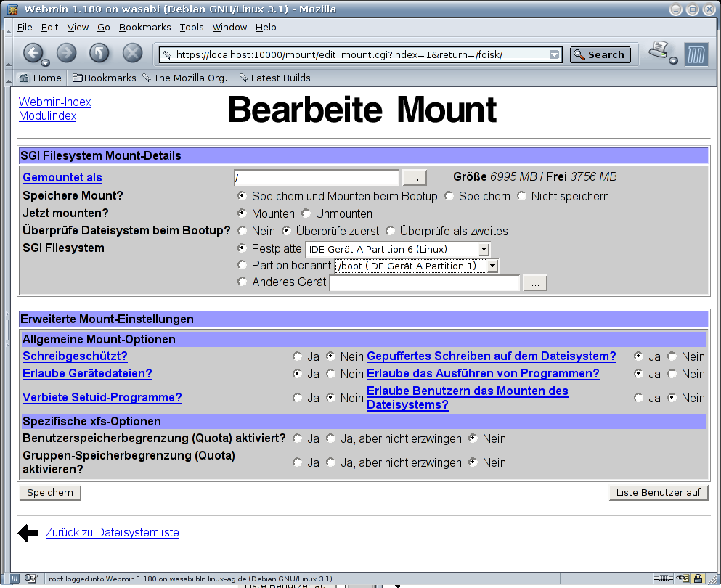Go forward with the Forward arrow button
This screenshot has height=588, width=721.
[66, 53]
